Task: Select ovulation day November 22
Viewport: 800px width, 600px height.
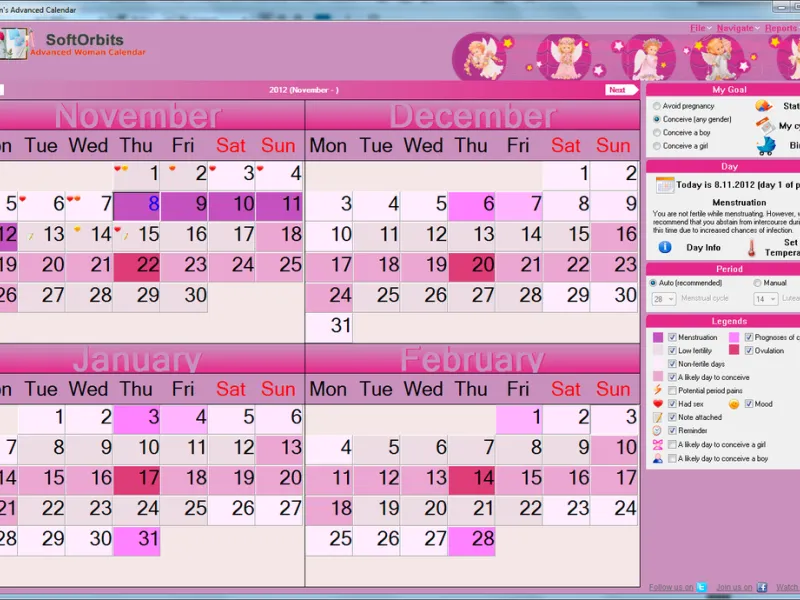Action: pyautogui.click(x=136, y=267)
